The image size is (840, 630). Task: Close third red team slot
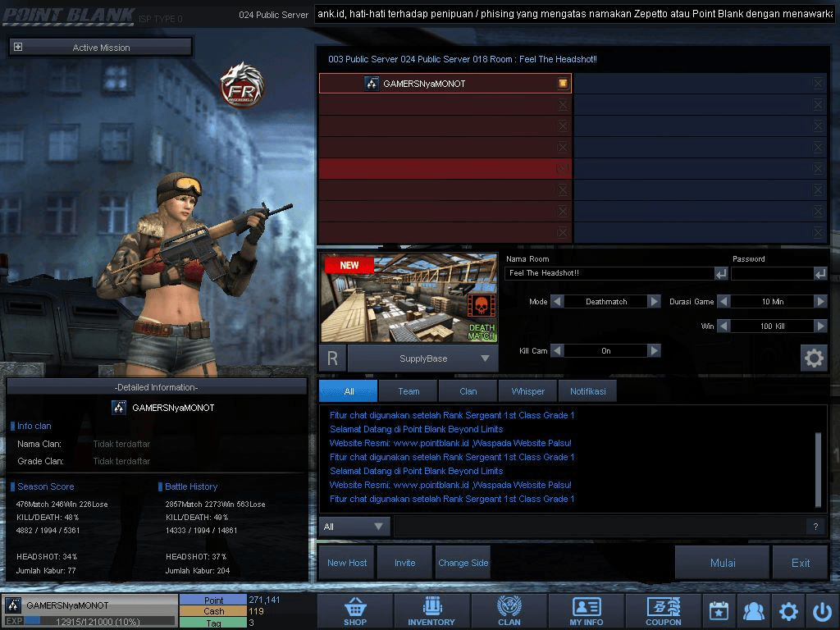[563, 126]
